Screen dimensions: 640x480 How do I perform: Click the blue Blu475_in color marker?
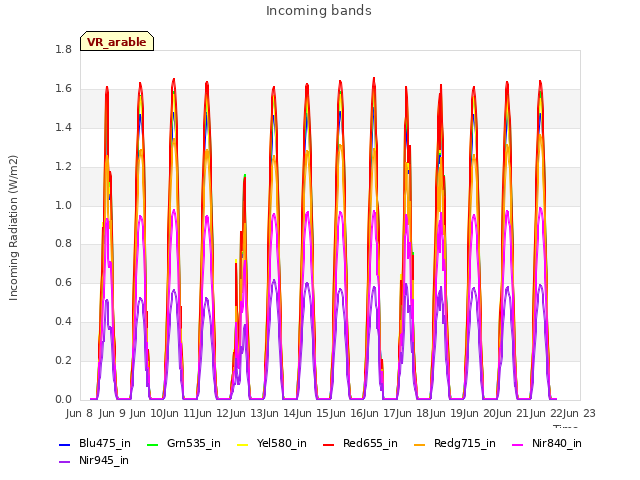(64, 444)
